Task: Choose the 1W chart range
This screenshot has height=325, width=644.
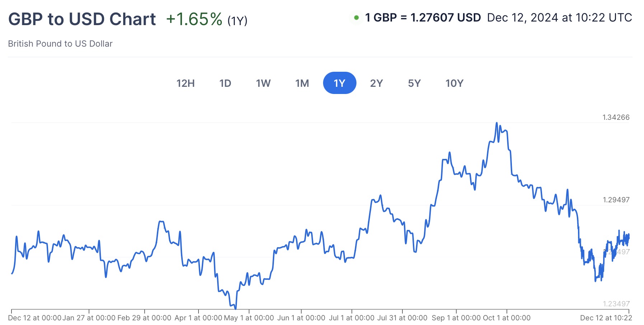Action: tap(263, 83)
